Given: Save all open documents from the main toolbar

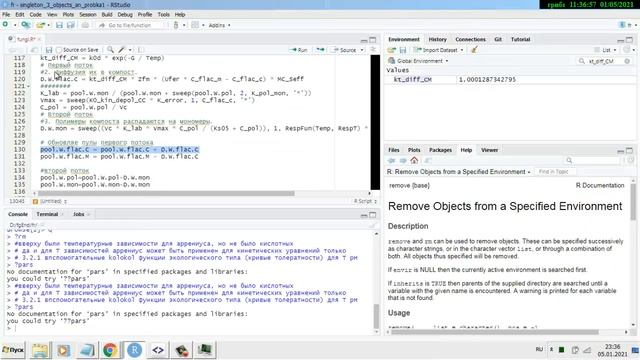Looking at the screenshot, I should 71,25.
